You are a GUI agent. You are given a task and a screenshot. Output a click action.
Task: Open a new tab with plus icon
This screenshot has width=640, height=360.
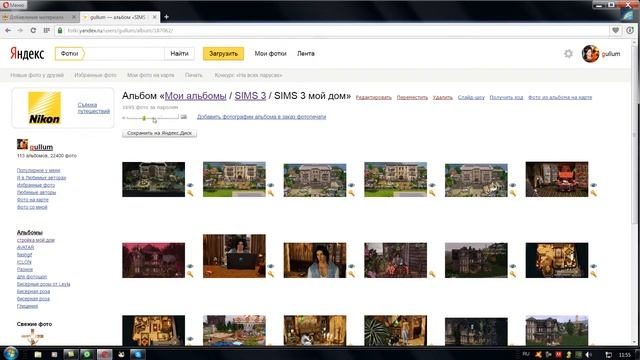[x=166, y=17]
